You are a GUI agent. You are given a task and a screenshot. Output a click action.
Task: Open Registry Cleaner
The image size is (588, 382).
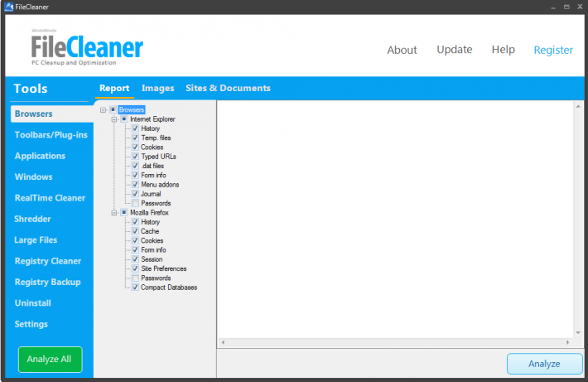[48, 261]
